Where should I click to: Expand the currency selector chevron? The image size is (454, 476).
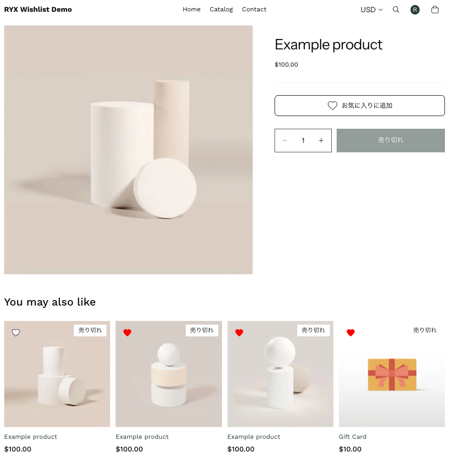point(381,10)
